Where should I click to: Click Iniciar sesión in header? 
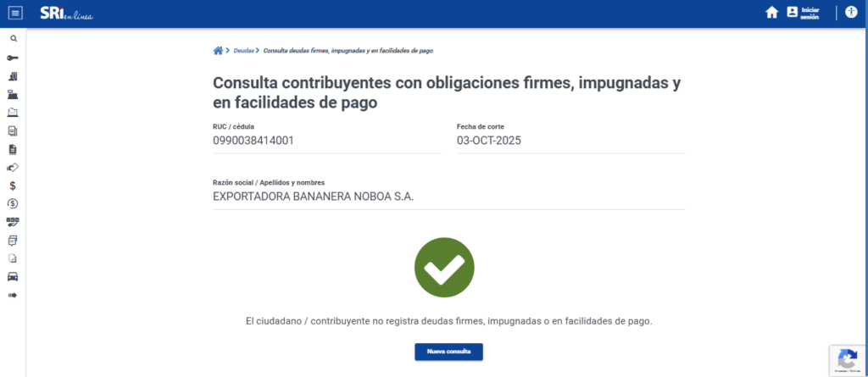coord(803,13)
